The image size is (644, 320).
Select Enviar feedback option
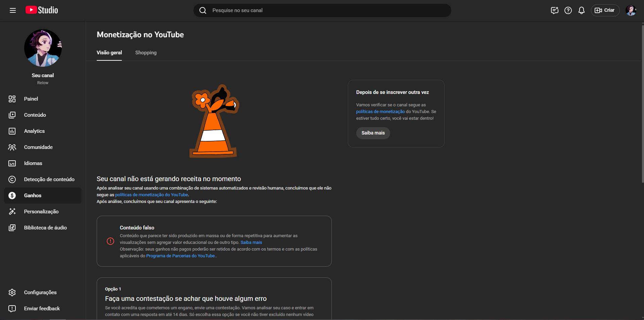tap(43, 309)
